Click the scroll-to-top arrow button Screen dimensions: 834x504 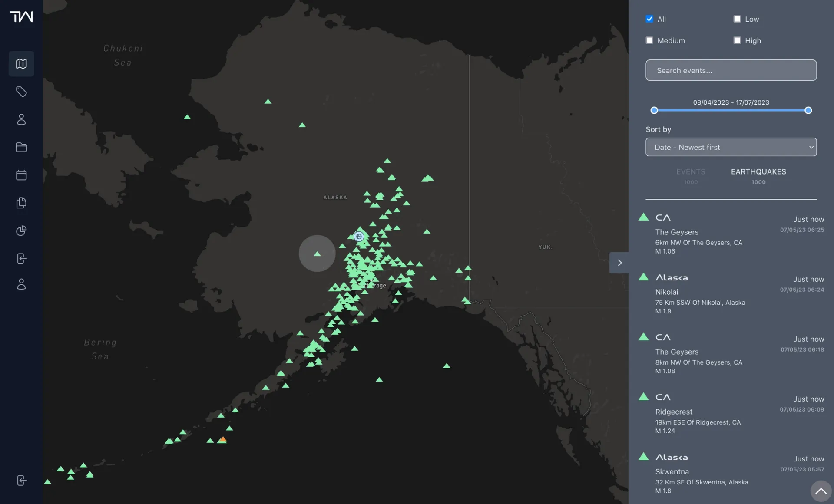click(821, 491)
